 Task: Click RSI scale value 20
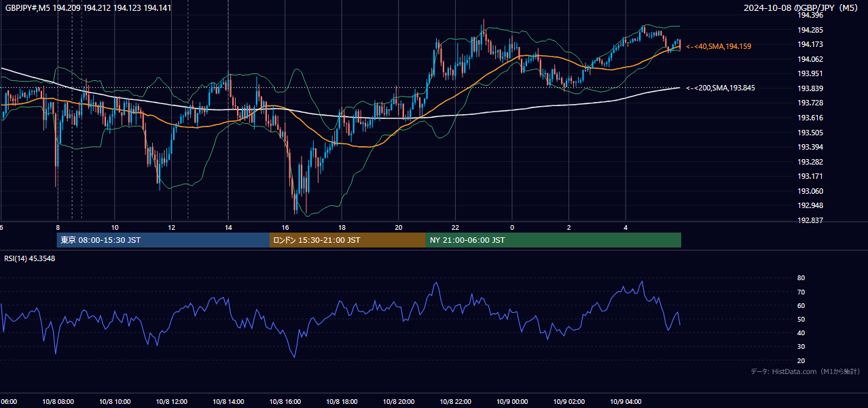point(801,360)
